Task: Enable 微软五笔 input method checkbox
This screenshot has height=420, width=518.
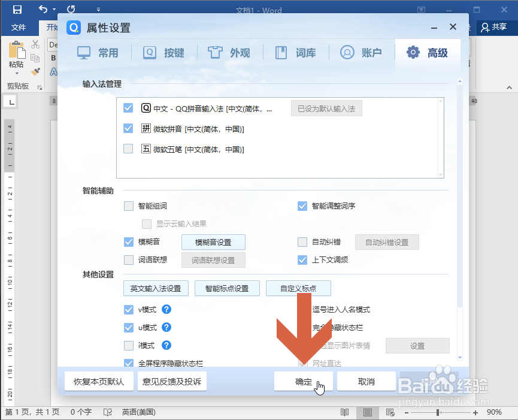Action: pyautogui.click(x=128, y=149)
